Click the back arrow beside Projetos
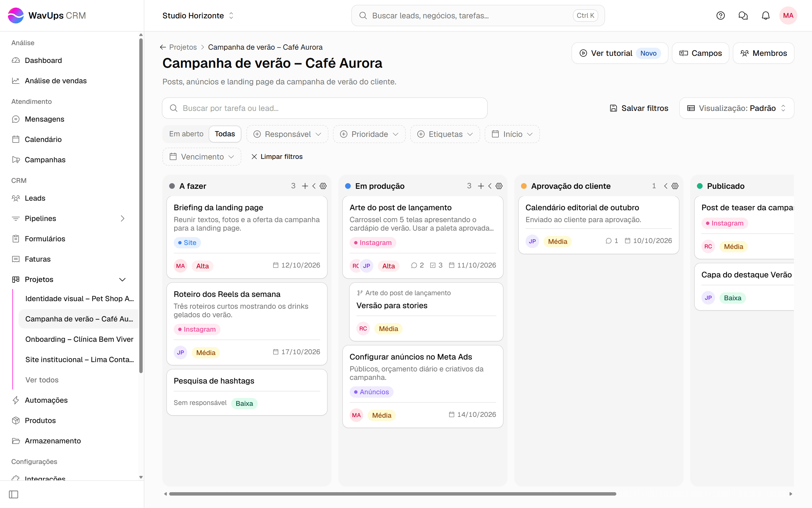The height and width of the screenshot is (508, 812). tap(163, 47)
